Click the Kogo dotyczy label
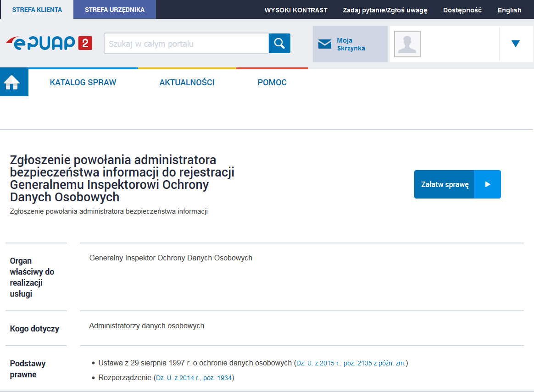The image size is (534, 392). (34, 328)
